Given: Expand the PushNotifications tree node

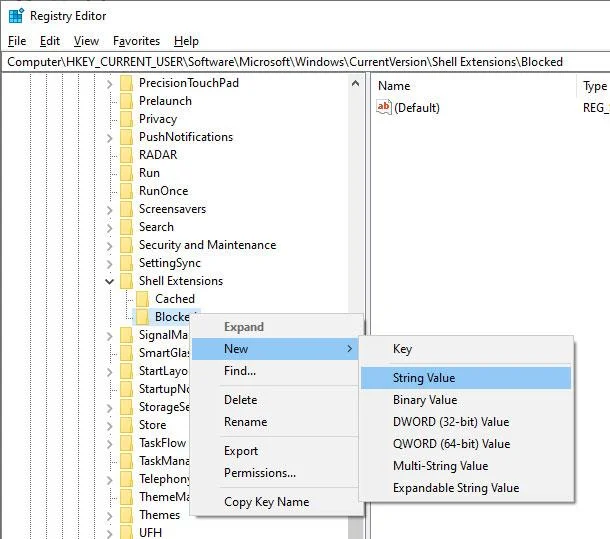Looking at the screenshot, I should coord(110,138).
